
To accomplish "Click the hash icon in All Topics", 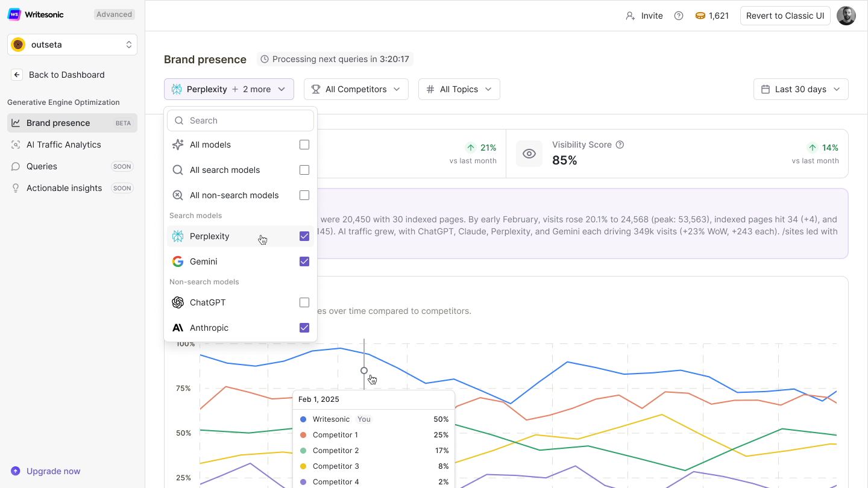I will [430, 89].
